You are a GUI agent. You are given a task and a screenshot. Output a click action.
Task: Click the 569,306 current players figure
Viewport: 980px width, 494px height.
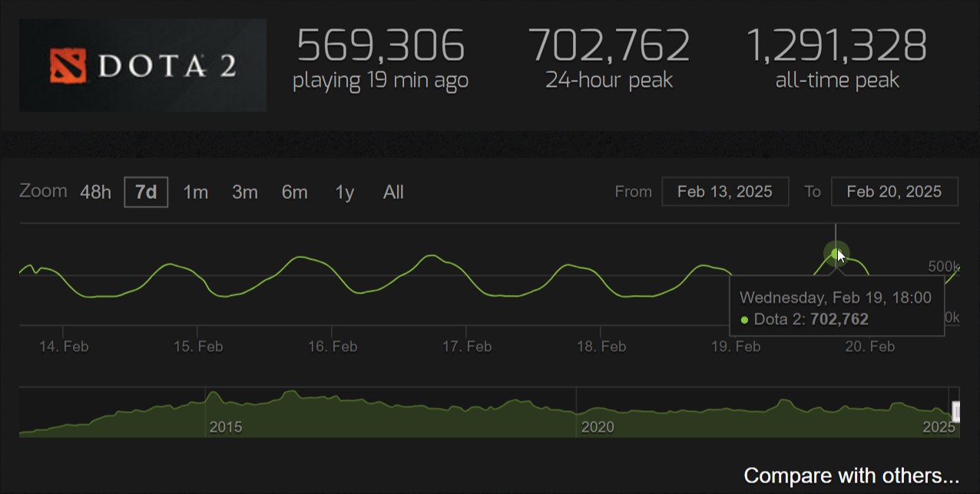coord(380,45)
